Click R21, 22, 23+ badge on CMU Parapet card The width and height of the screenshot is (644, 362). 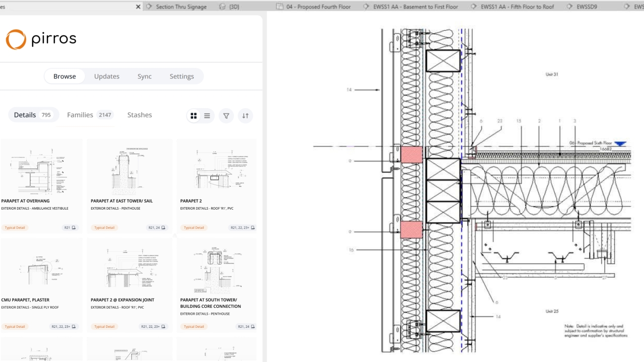(x=64, y=327)
